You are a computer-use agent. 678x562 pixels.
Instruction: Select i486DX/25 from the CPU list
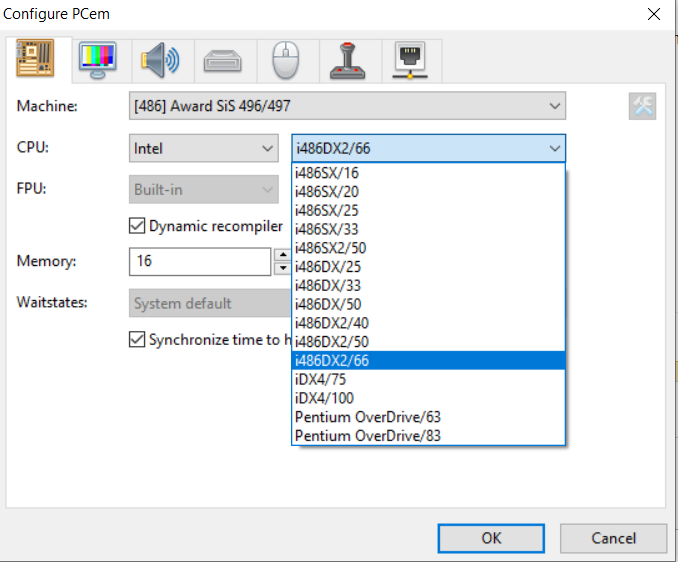429,267
